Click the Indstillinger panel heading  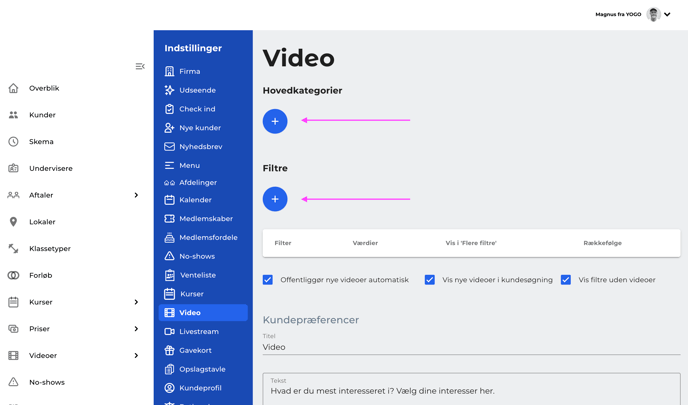pyautogui.click(x=193, y=48)
